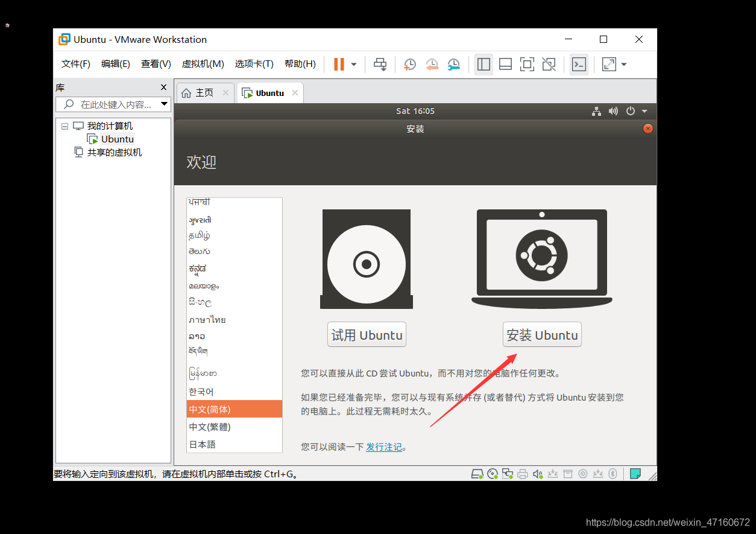Take a snapshot of the virtual machine
This screenshot has height=534, width=756.
point(410,64)
